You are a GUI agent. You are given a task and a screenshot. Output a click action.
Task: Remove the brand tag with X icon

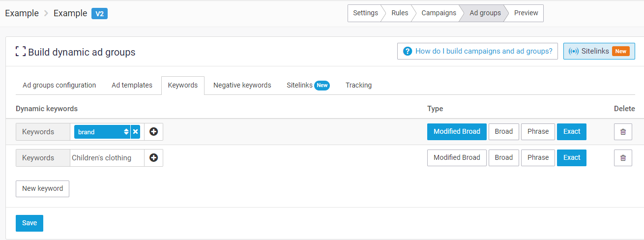[135, 132]
